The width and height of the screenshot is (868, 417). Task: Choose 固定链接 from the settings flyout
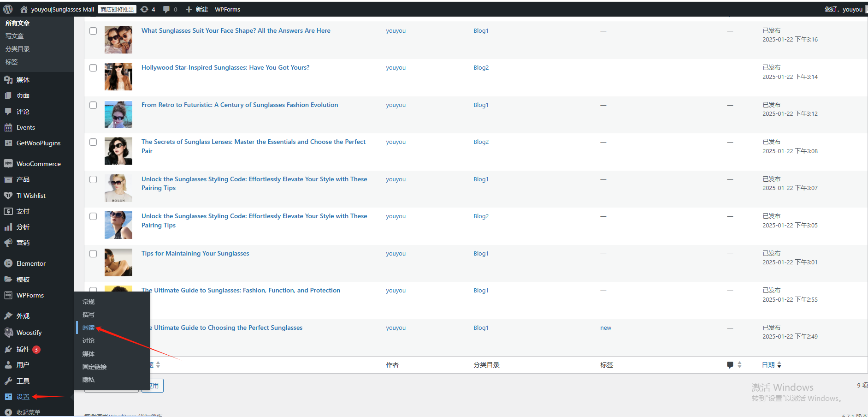click(x=94, y=367)
